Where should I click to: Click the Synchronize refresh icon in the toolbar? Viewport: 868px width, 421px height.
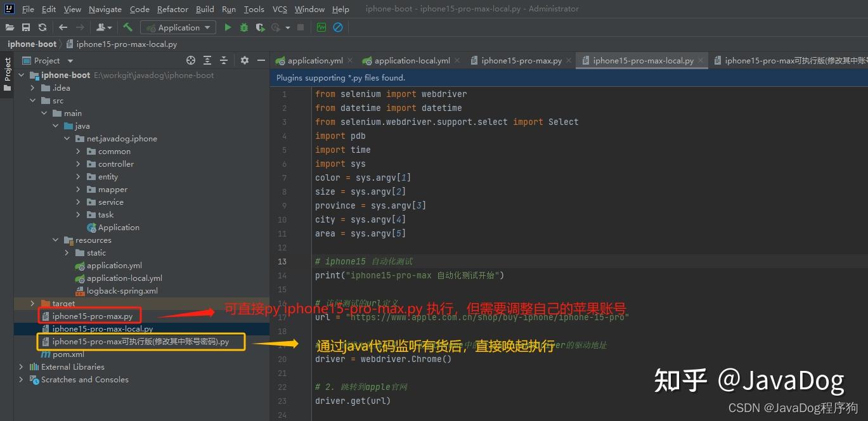(x=42, y=27)
